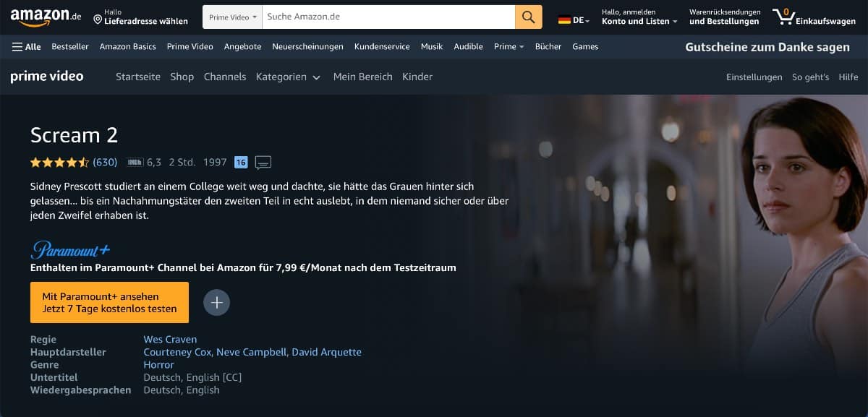Choose delivery address via location pin
868x417 pixels.
pos(140,17)
